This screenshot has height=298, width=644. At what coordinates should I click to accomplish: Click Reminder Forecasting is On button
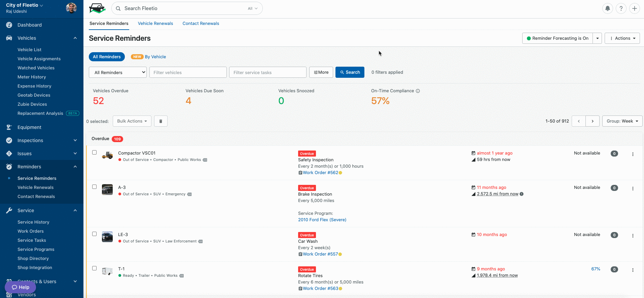pyautogui.click(x=558, y=38)
